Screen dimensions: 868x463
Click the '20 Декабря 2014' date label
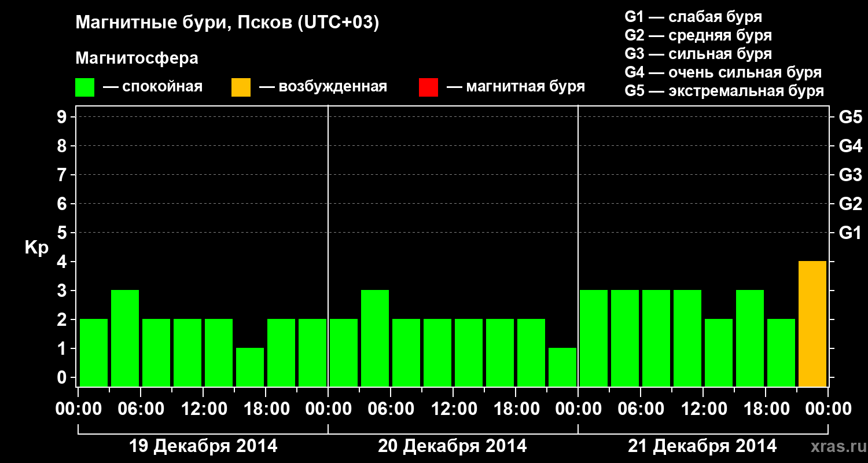(453, 446)
